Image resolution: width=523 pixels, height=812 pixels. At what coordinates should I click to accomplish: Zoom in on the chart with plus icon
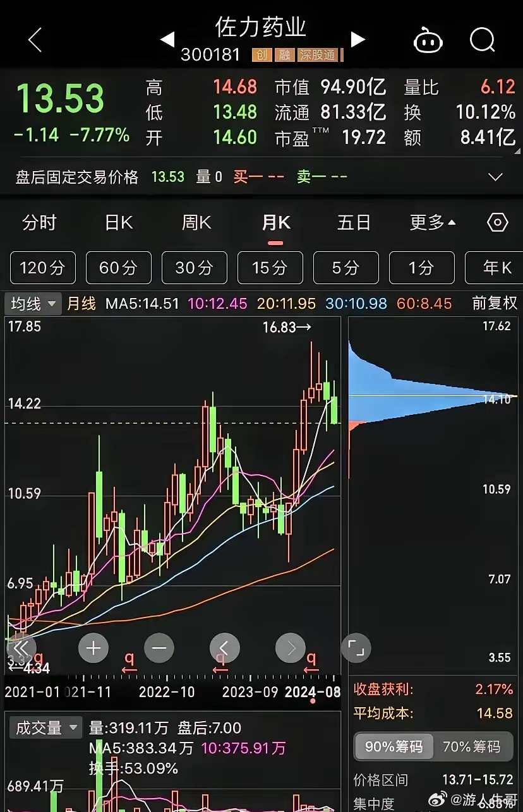[93, 648]
